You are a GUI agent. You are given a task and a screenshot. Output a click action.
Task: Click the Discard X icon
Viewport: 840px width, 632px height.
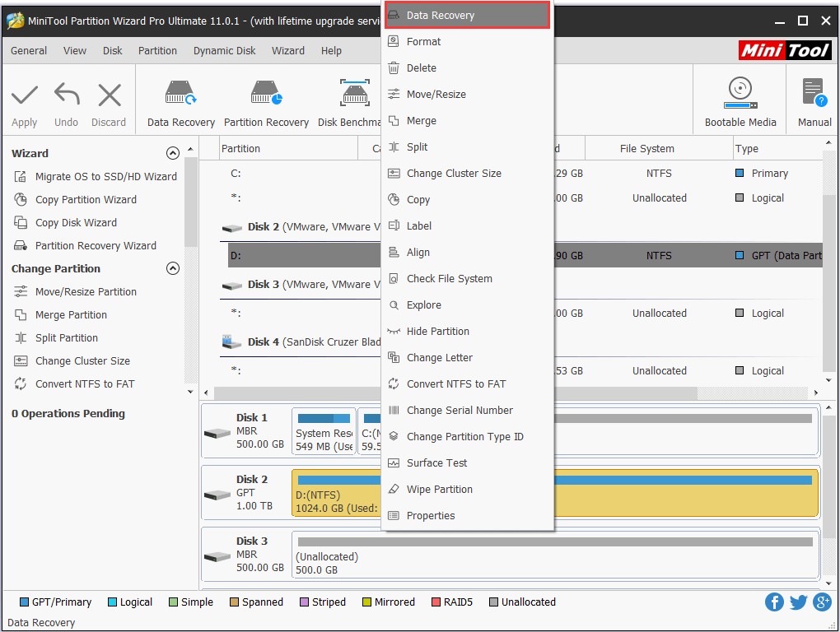(x=110, y=95)
